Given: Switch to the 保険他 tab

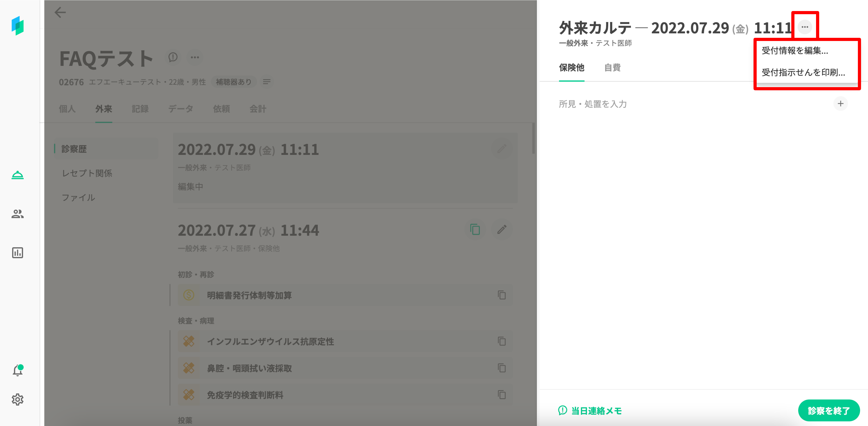Looking at the screenshot, I should pyautogui.click(x=572, y=68).
